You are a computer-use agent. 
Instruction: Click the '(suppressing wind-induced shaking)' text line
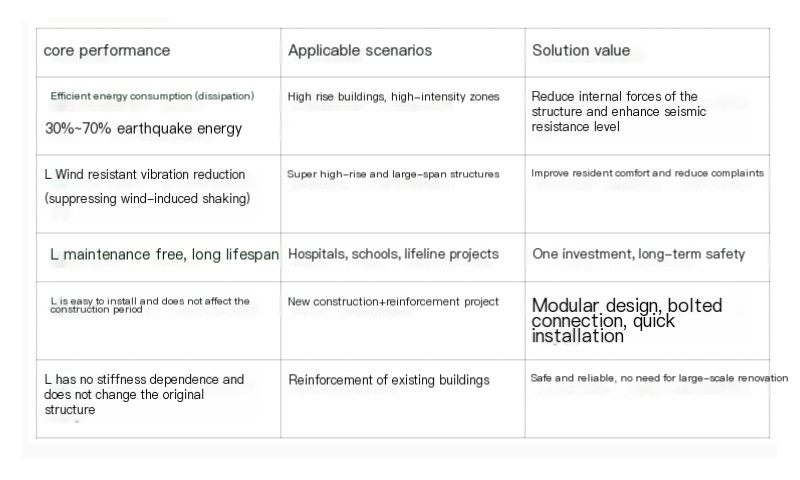coord(147,198)
